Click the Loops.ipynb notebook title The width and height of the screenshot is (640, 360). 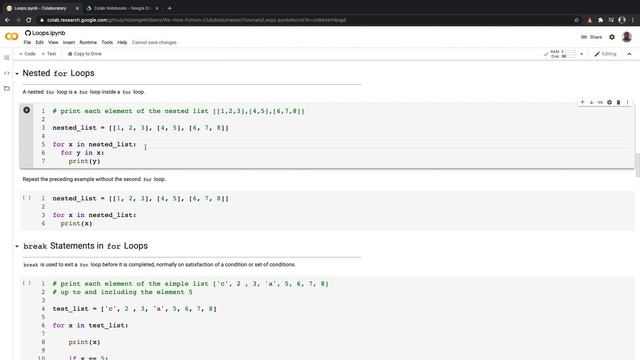coord(49,33)
